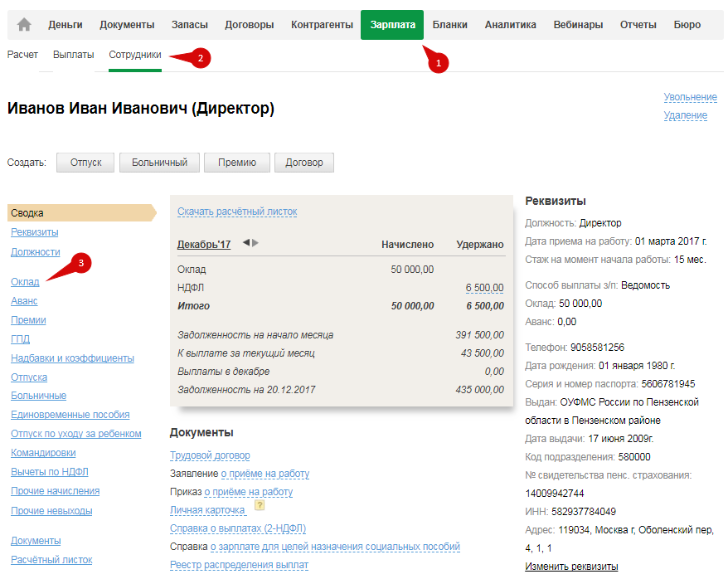Open Прочие начисления link
The image size is (728, 579).
56,491
